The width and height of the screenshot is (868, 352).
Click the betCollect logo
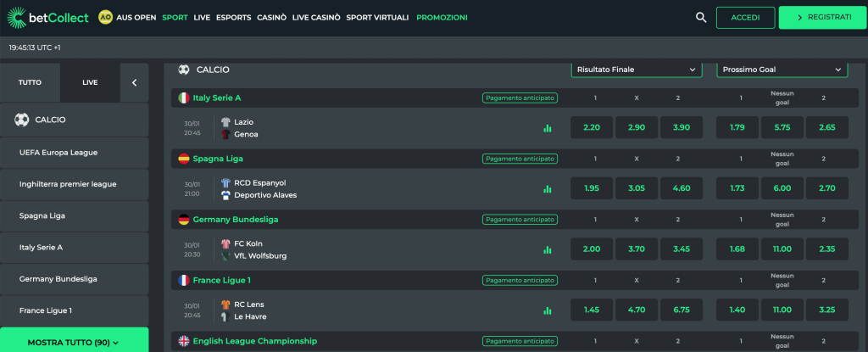coord(47,18)
